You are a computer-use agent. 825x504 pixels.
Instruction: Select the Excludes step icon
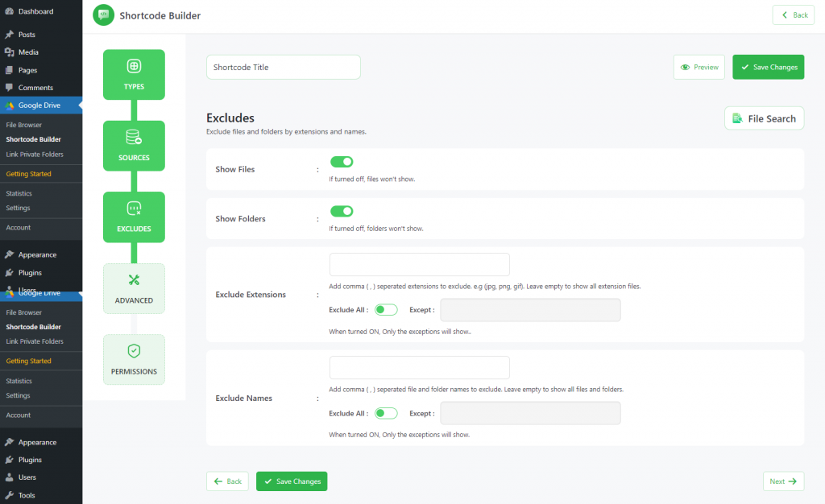coord(135,209)
